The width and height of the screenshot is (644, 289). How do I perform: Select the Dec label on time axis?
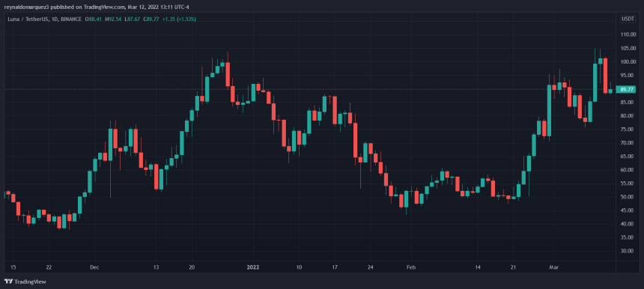94,267
